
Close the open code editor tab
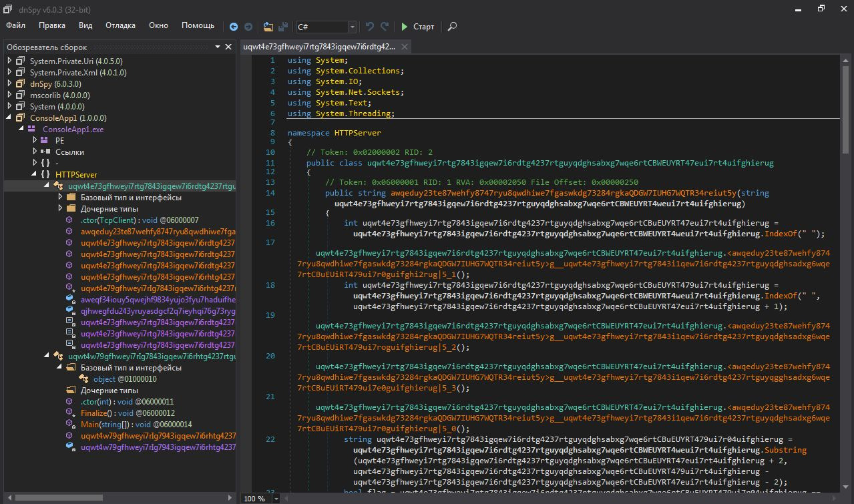(405, 47)
